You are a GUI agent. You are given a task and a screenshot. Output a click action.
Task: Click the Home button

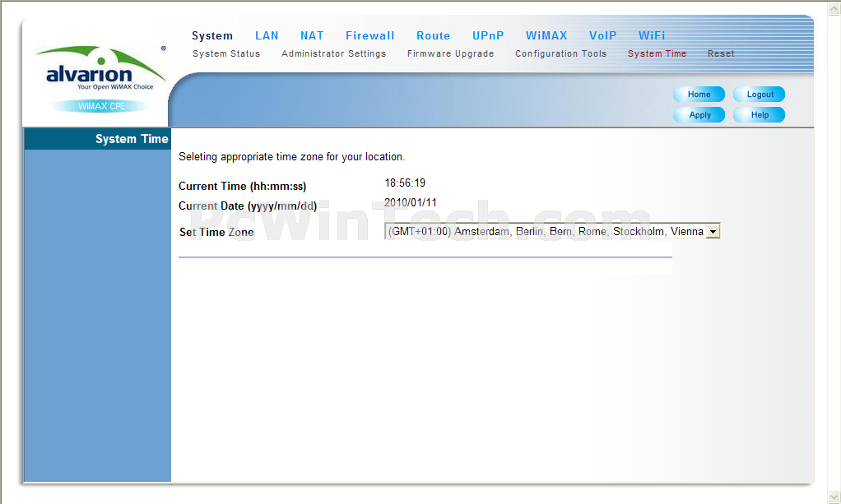(x=699, y=95)
